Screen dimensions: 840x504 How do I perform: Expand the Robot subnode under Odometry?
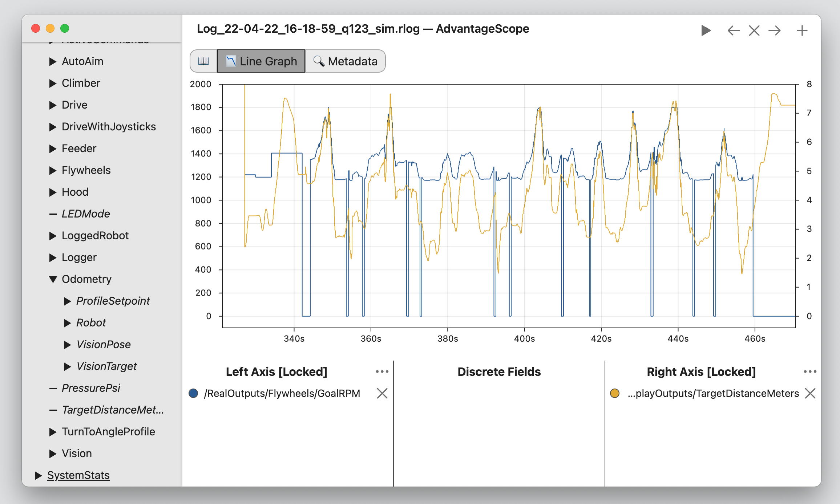point(67,323)
